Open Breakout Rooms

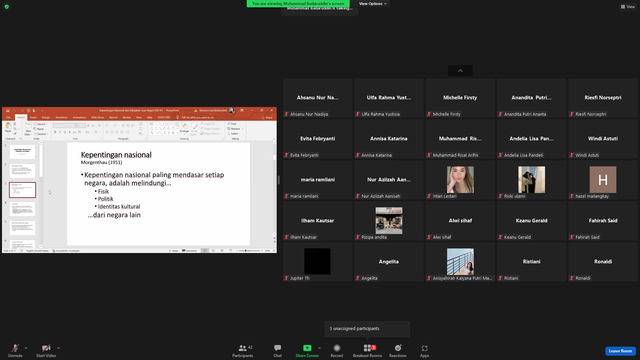[367, 350]
